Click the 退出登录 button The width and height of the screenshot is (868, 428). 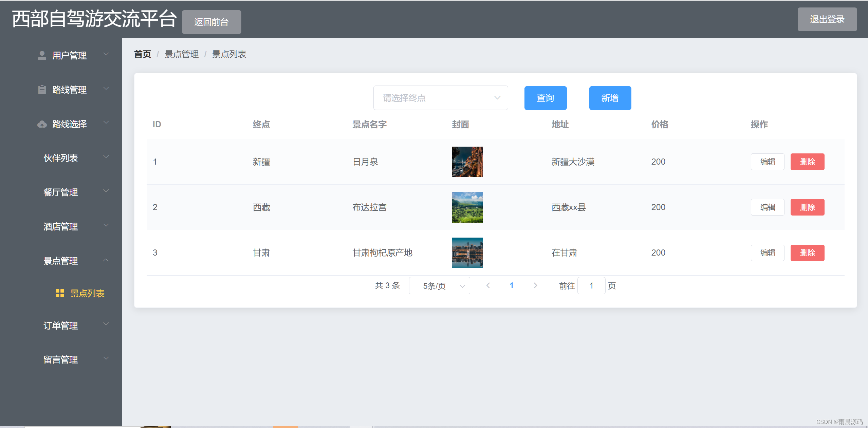[827, 19]
